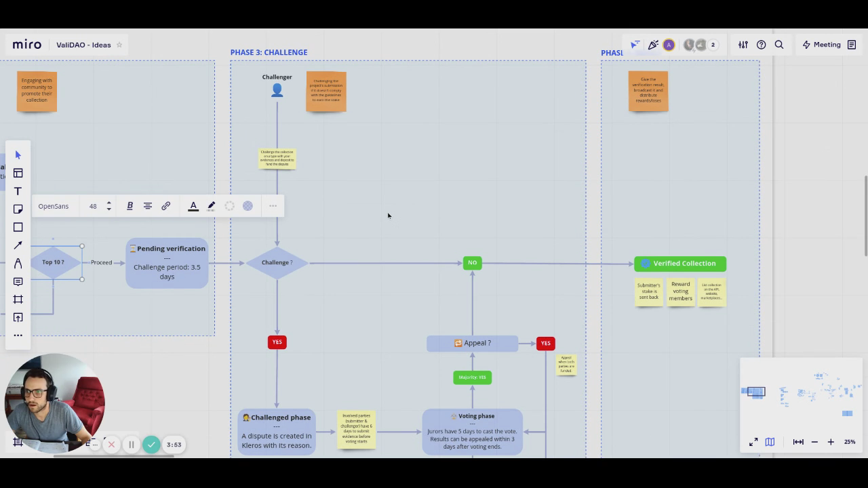Open the text highlight color tool
This screenshot has height=488, width=868.
211,206
